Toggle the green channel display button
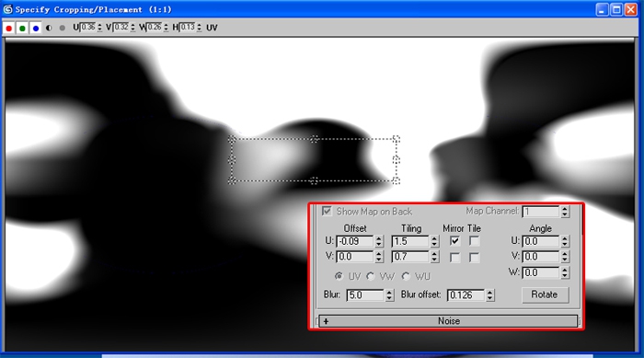Screen dimensions: 644x358 (22, 28)
